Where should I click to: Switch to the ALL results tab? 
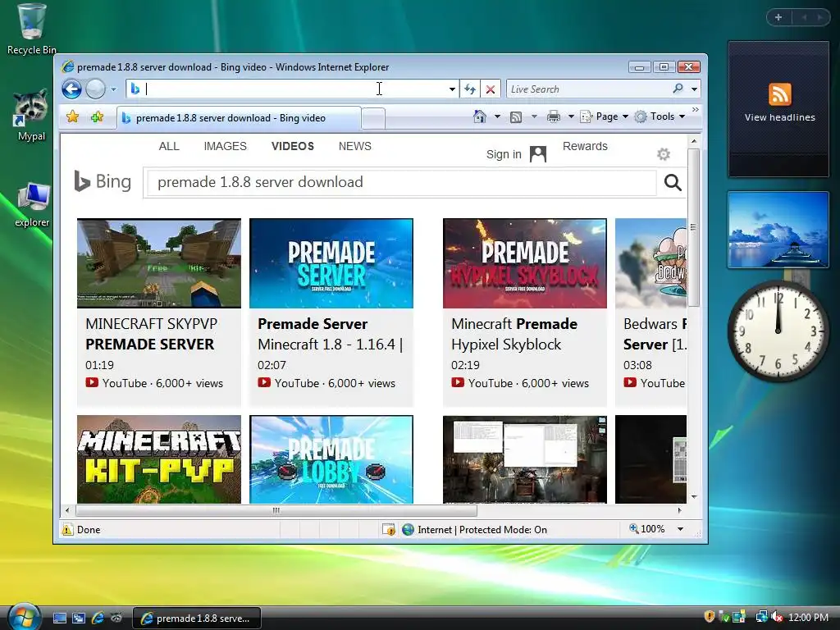click(x=169, y=146)
